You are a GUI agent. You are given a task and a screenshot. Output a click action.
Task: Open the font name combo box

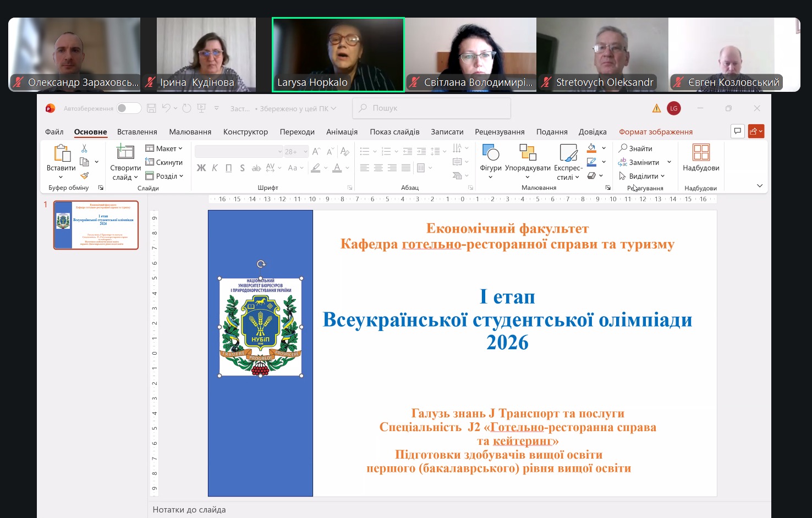[x=239, y=151]
